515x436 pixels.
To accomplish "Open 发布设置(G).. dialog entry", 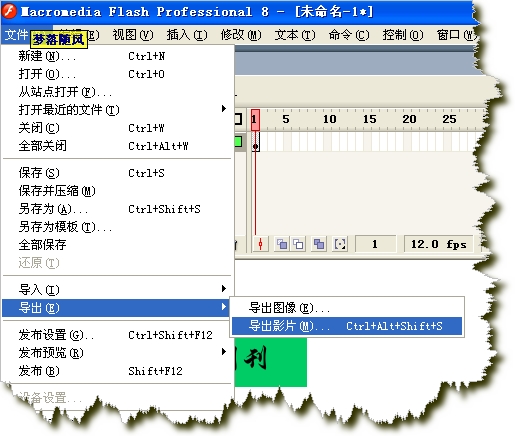I will pos(117,334).
